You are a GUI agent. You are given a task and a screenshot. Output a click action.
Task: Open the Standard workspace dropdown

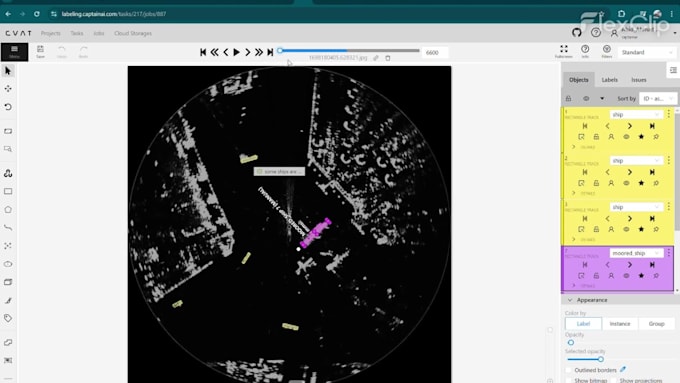pyautogui.click(x=647, y=52)
